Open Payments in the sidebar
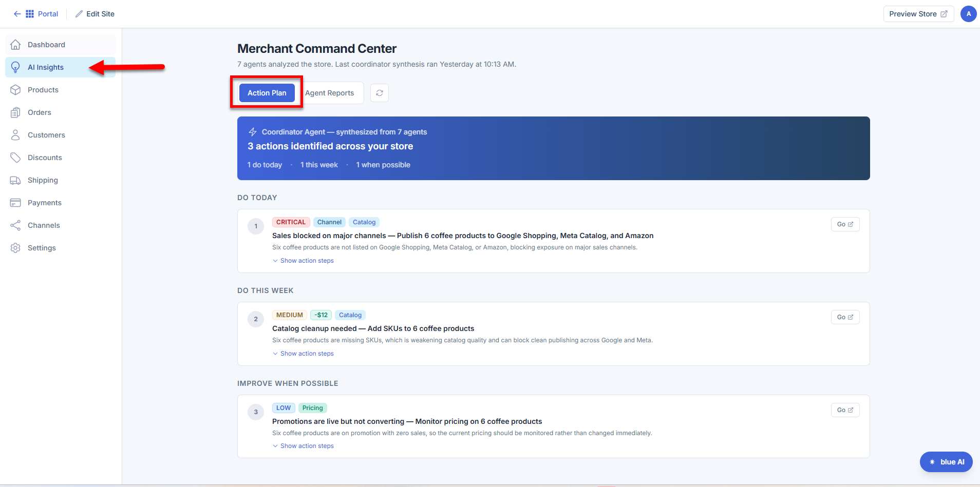This screenshot has width=980, height=487. [x=61, y=203]
